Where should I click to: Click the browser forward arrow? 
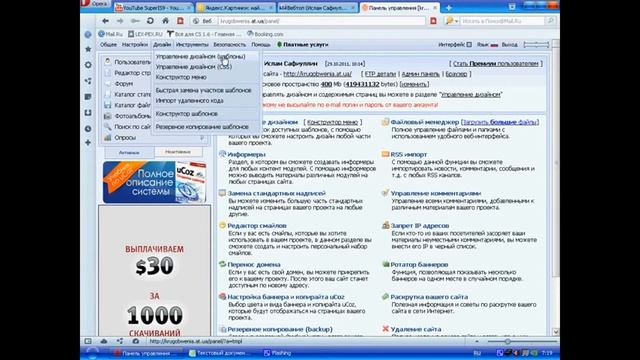click(x=120, y=21)
